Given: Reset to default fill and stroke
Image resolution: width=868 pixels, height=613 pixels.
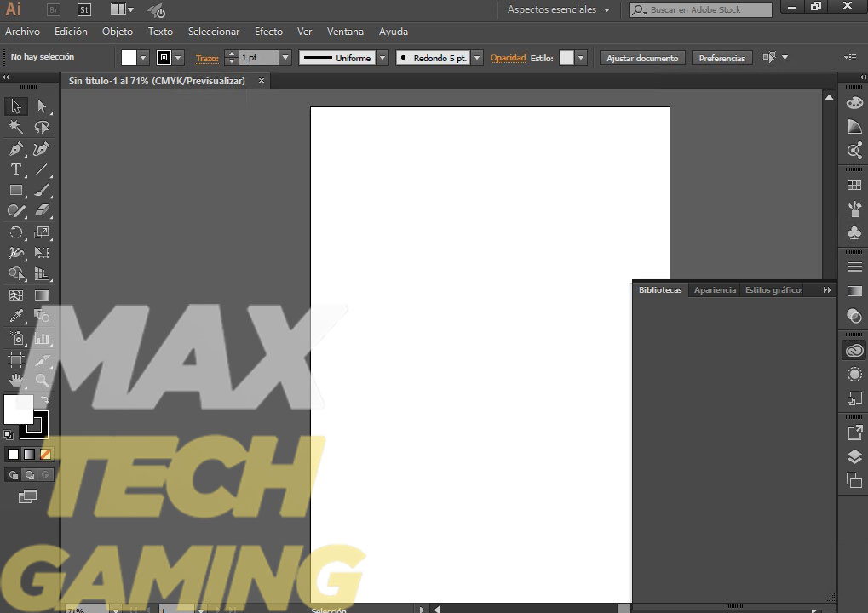Looking at the screenshot, I should 9,435.
